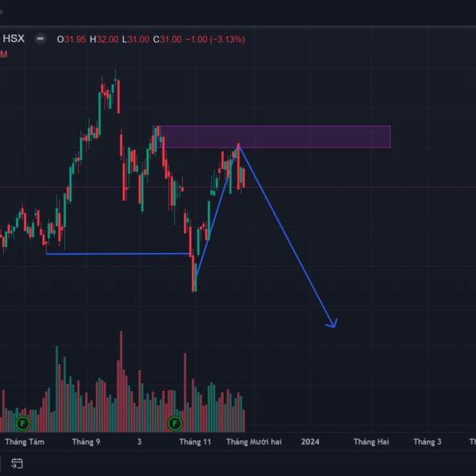Click the Tháng 3 time axis label

click(428, 442)
